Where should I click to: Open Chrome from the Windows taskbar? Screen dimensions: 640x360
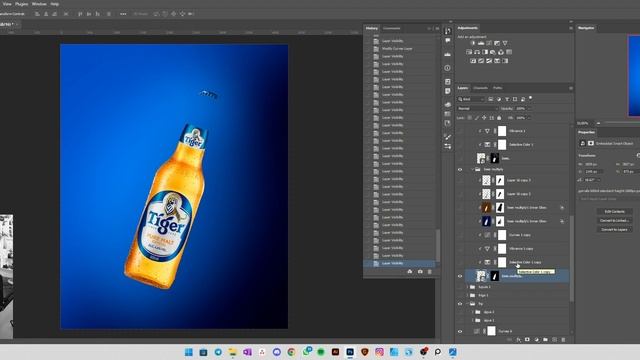[291, 352]
